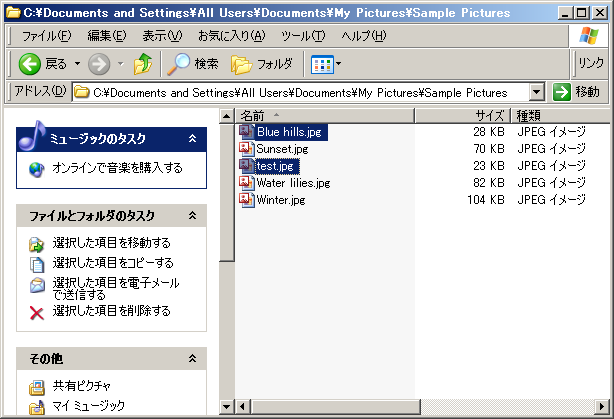
Task: Click the task pane scroll down arrow
Action: (226, 406)
